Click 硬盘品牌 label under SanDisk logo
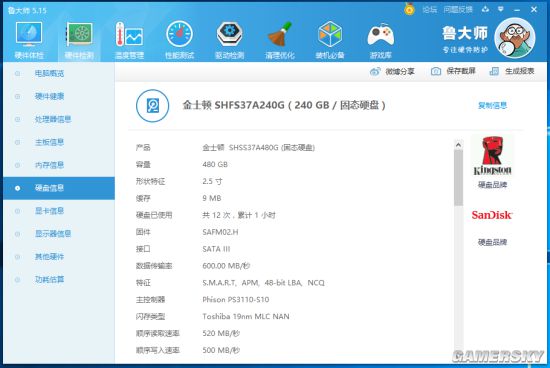Screen dimensions: 550x368 [492, 242]
